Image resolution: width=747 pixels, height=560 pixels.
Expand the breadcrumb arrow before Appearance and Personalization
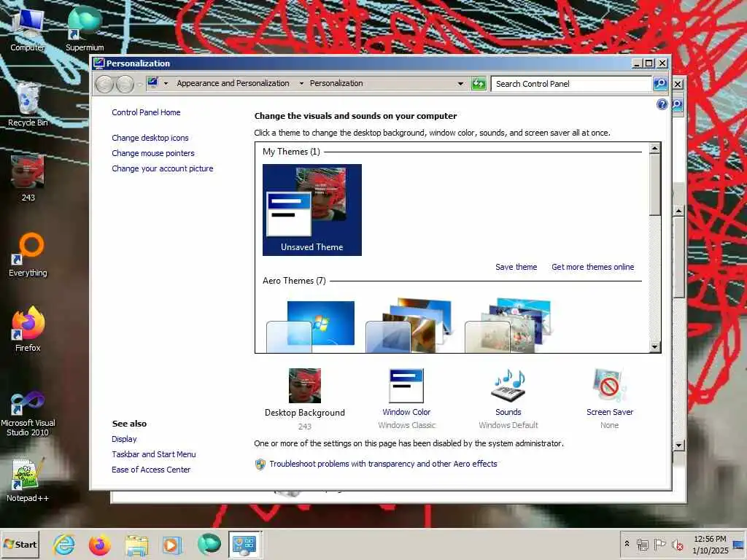tap(166, 84)
